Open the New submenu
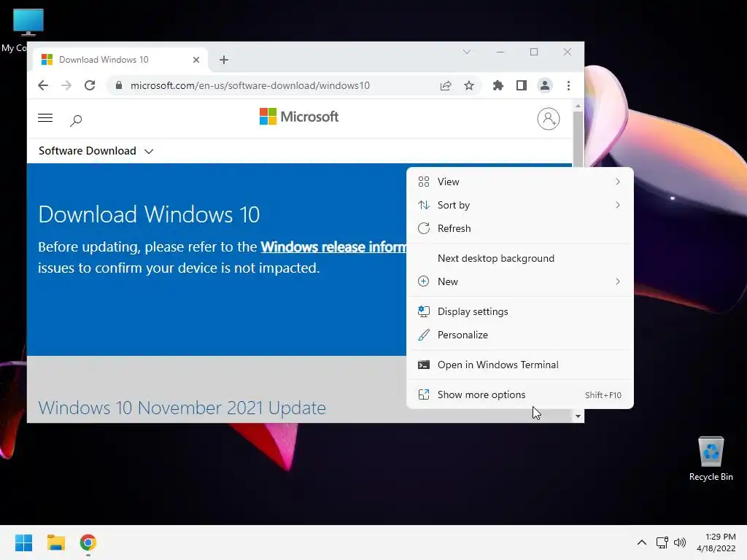The image size is (747, 560). pyautogui.click(x=519, y=281)
